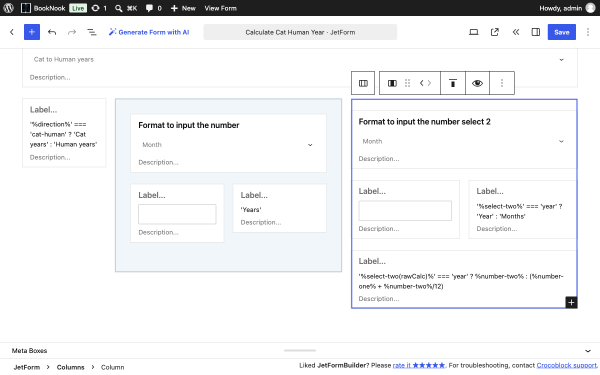Redo the last undone change

(72, 32)
